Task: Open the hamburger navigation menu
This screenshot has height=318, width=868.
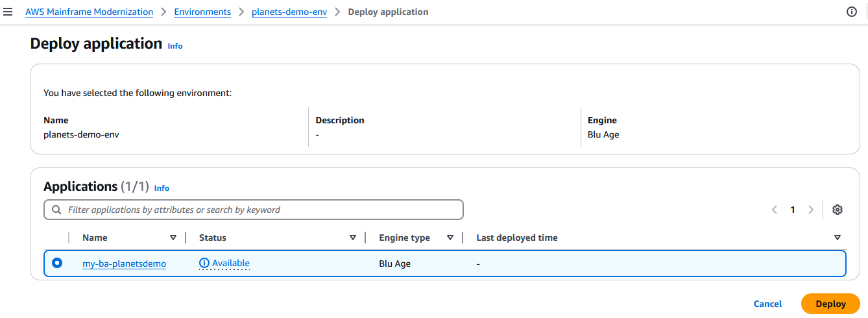Action: click(8, 12)
